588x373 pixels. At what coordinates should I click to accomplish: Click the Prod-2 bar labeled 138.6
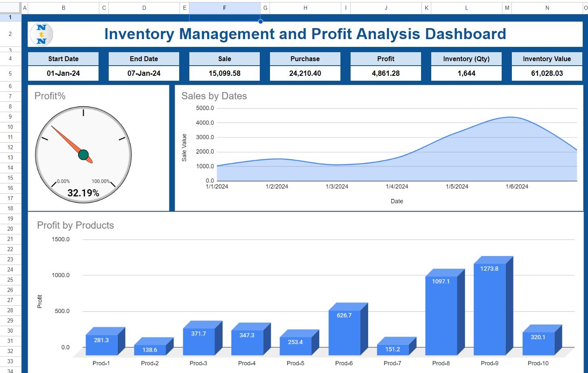pos(150,350)
